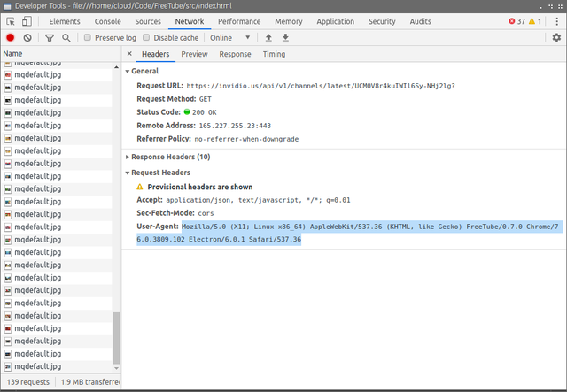The height and width of the screenshot is (392, 567).
Task: Enable the Preserve log checkbox
Action: coord(88,37)
